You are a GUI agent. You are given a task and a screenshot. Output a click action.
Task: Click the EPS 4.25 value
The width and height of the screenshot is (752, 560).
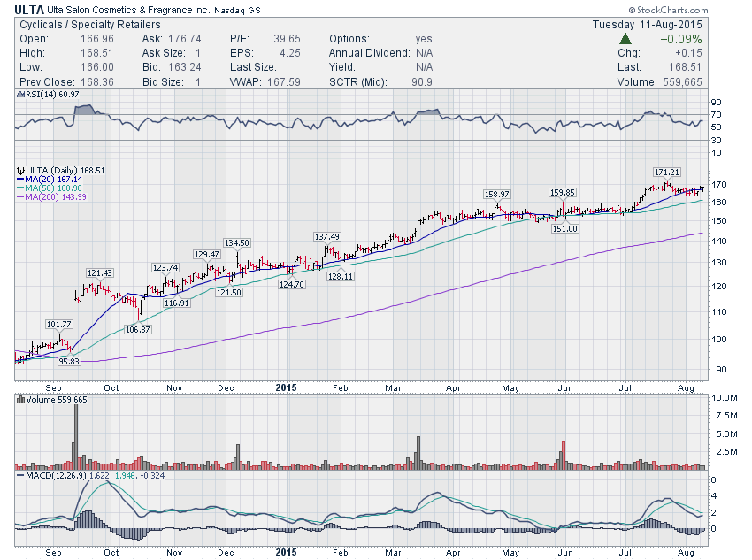pos(290,53)
